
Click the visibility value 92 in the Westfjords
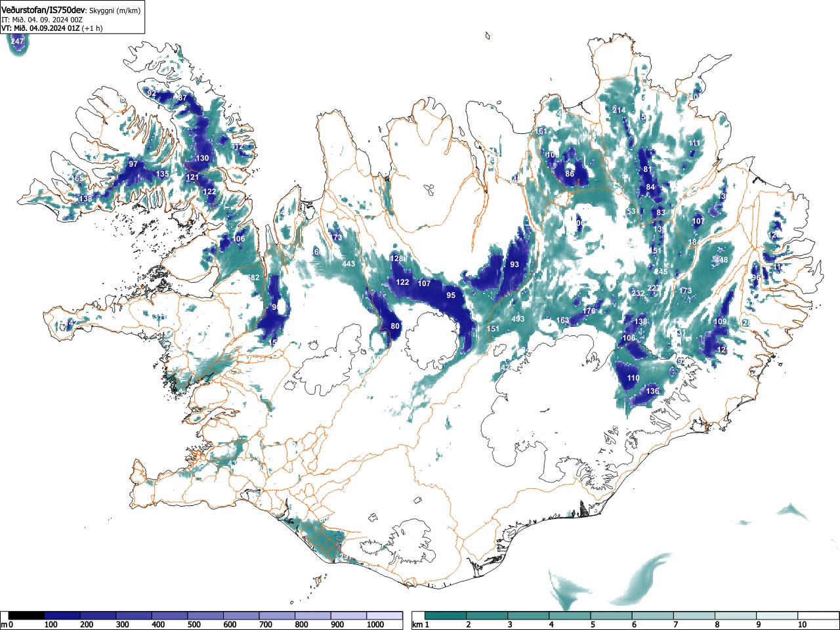tap(152, 93)
